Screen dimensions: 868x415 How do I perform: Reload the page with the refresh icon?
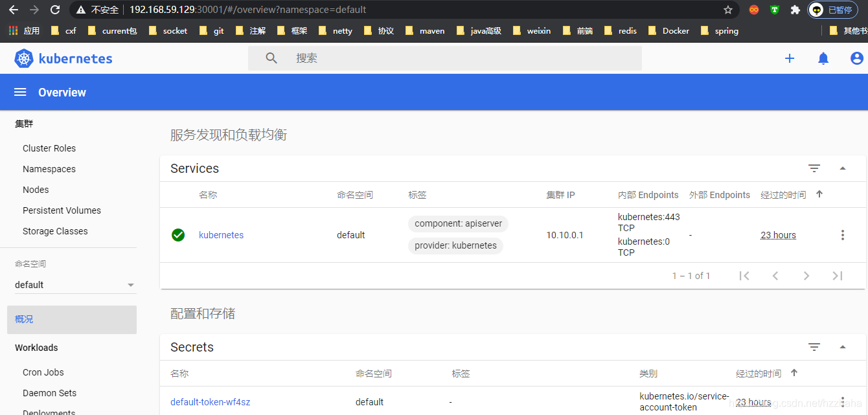tap(55, 10)
